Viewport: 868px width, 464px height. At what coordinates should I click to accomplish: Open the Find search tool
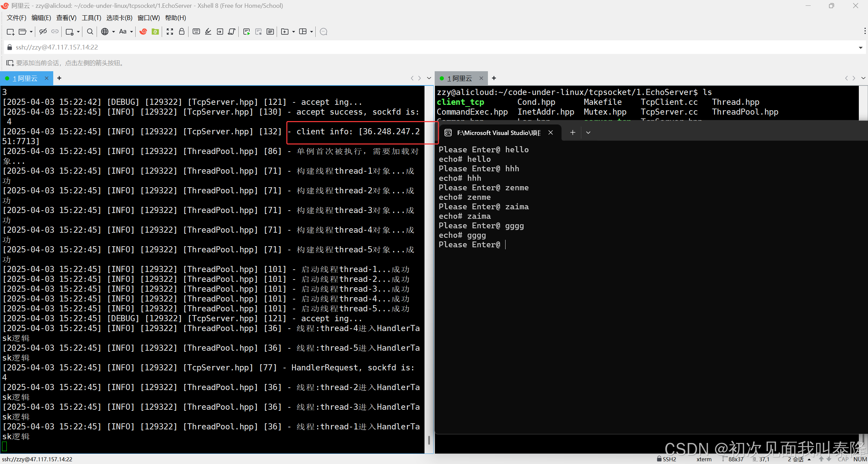pos(90,32)
